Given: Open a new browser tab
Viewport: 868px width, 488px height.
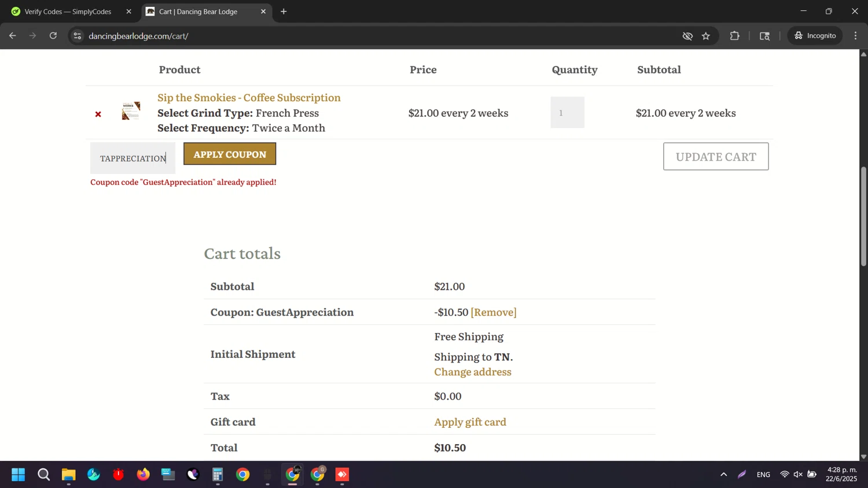Looking at the screenshot, I should point(284,12).
